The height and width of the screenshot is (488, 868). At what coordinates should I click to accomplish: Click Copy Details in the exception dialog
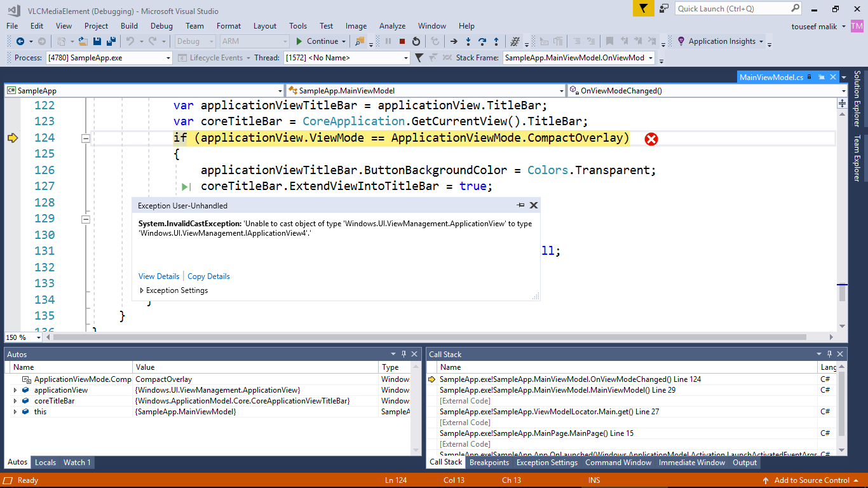click(208, 276)
